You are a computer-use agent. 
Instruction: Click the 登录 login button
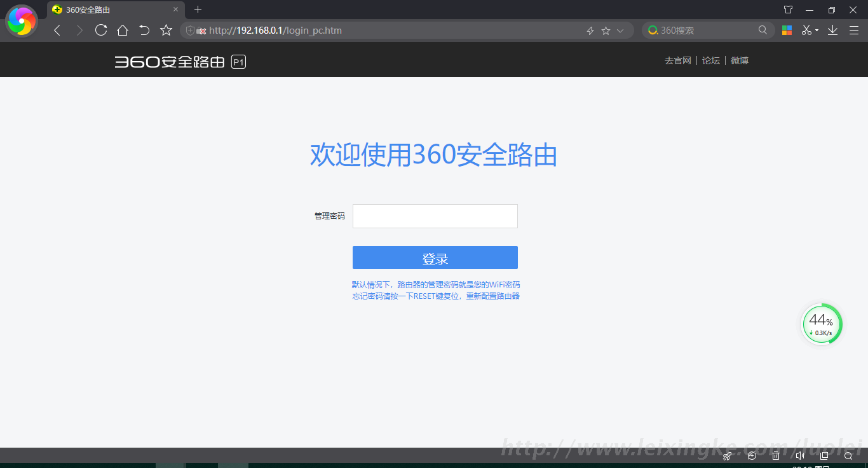[435, 258]
